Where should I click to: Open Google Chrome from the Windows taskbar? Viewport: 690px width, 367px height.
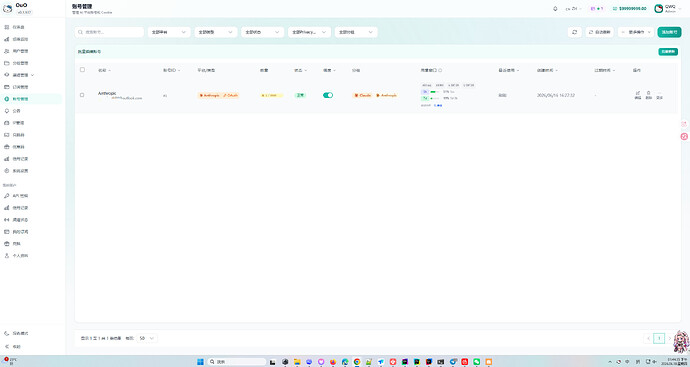click(357, 362)
